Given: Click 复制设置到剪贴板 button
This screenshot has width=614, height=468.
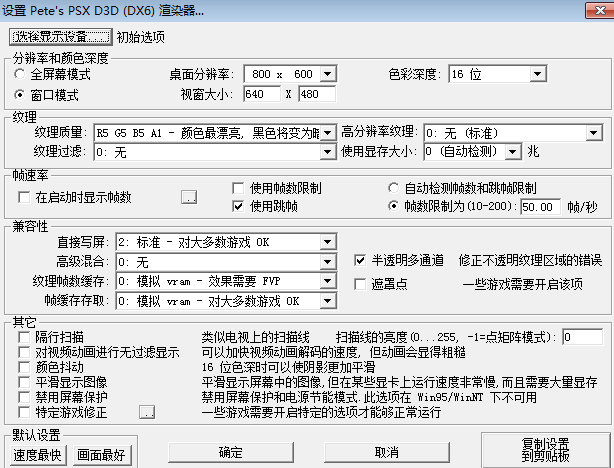Looking at the screenshot, I should [545, 450].
